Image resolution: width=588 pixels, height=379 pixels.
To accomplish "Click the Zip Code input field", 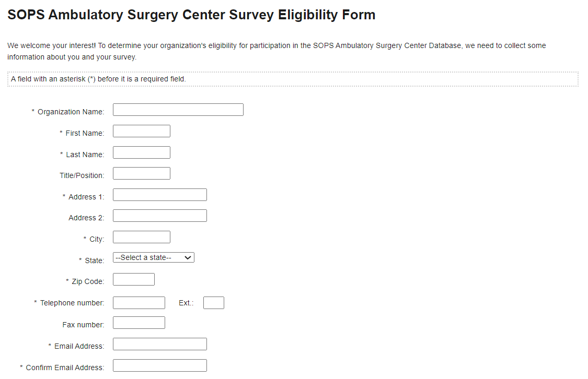I will 133,279.
